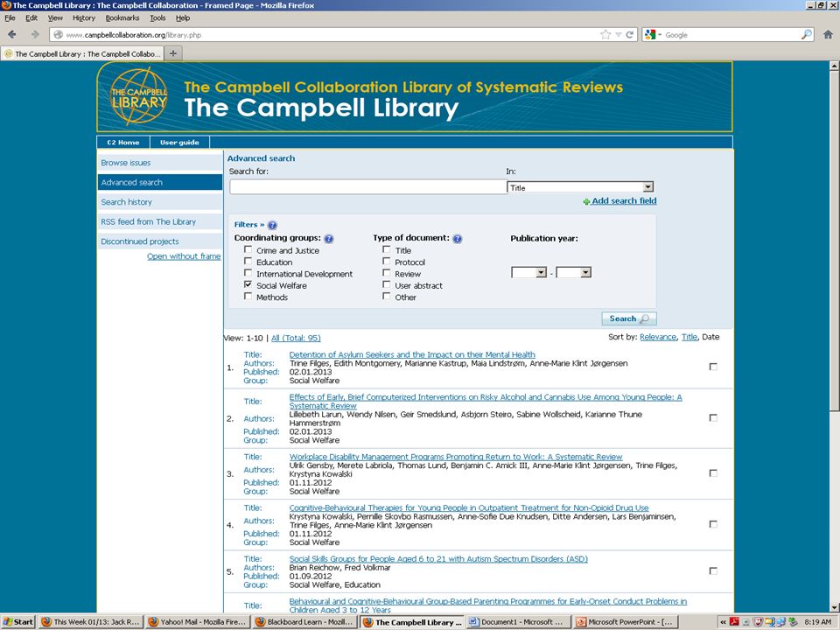Switch to Microsoft PowerPoint taskbar item
This screenshot has height=630, width=840.
[x=625, y=622]
